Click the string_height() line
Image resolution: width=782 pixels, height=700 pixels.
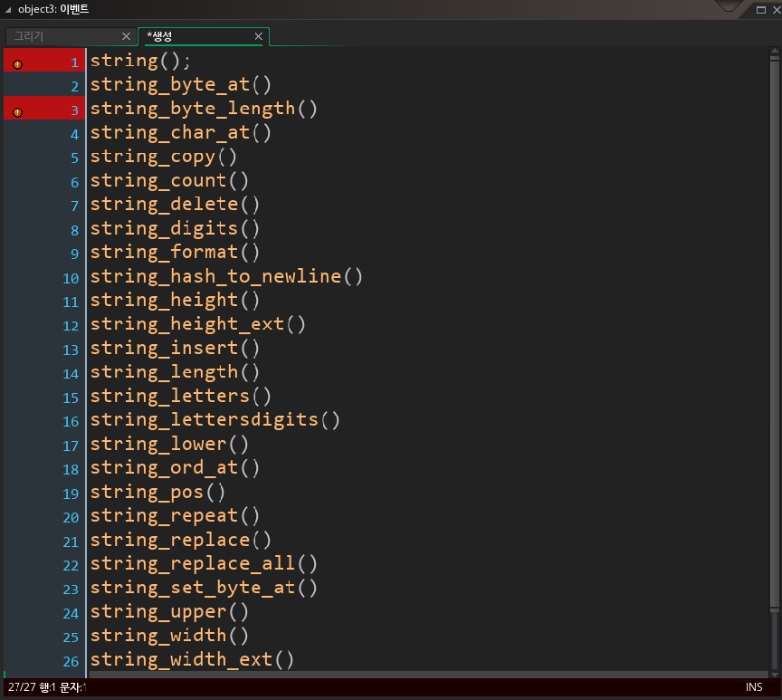175,300
